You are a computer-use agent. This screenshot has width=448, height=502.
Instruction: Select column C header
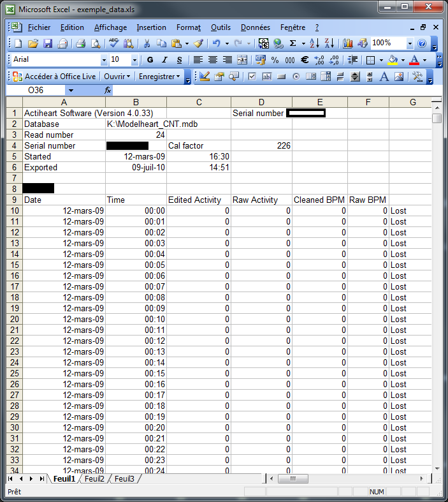pyautogui.click(x=199, y=103)
